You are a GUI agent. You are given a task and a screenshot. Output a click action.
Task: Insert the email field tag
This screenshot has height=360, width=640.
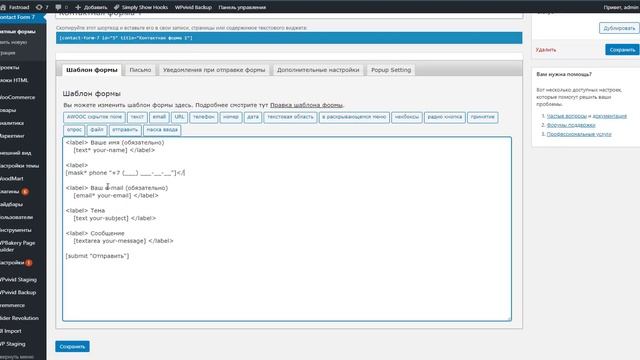(x=159, y=117)
